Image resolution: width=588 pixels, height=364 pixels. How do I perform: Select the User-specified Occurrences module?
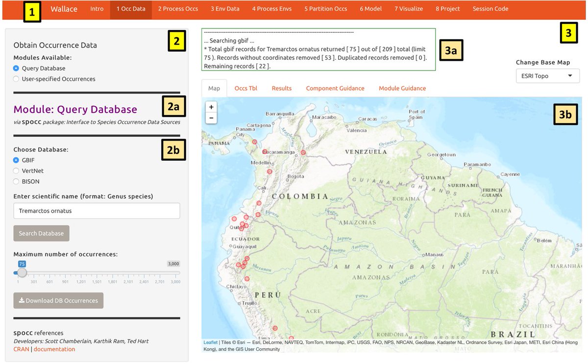click(15, 79)
